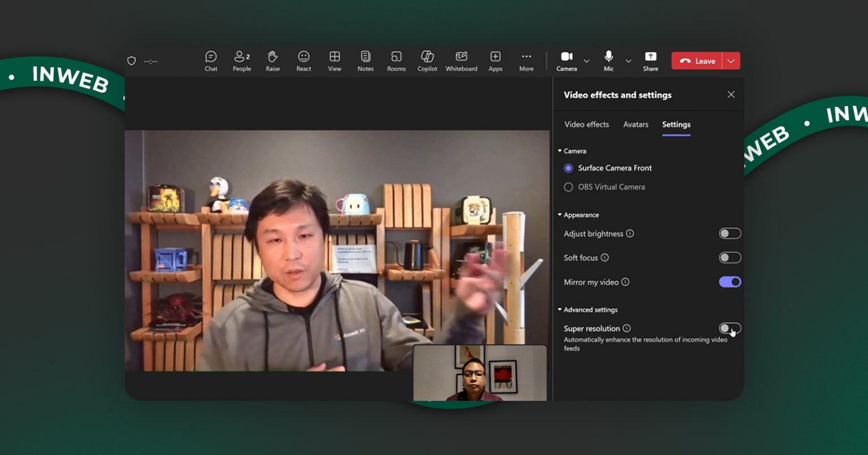Turn off the Camera

click(x=567, y=61)
